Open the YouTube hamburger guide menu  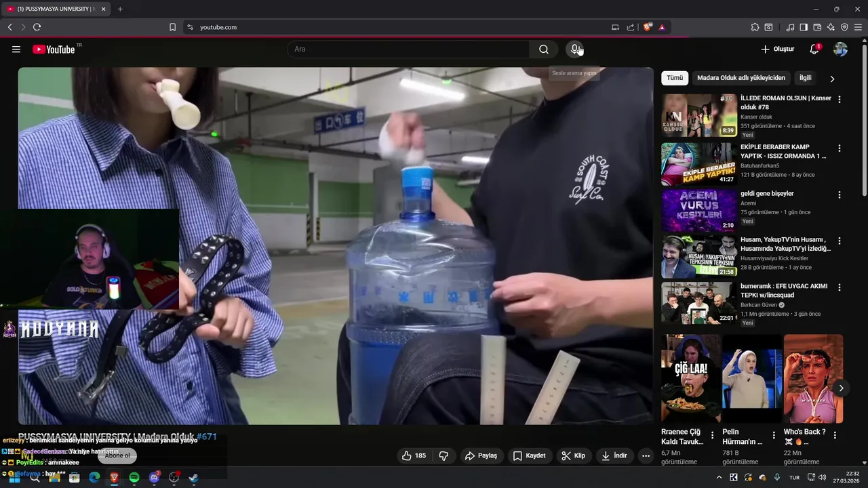point(16,49)
